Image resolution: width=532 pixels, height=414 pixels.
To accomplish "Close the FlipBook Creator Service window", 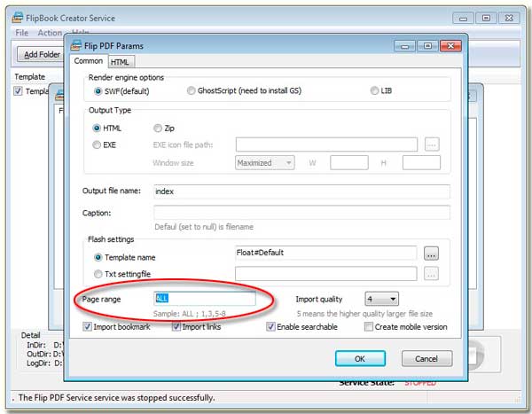I will pos(509,18).
